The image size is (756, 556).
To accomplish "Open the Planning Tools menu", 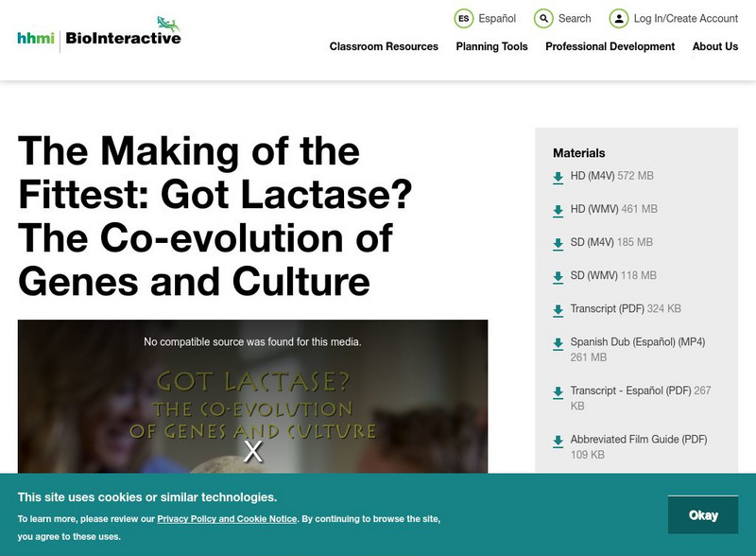I will click(x=490, y=45).
